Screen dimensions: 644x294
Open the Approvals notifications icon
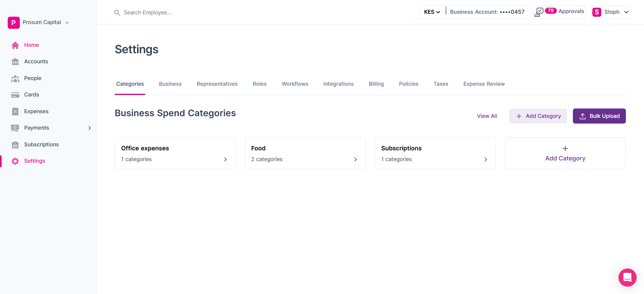[539, 12]
